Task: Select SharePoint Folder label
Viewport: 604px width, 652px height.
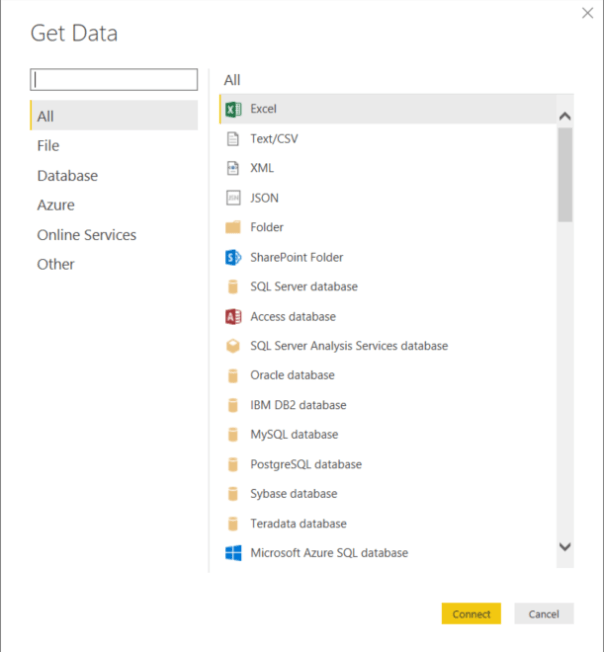Action: pos(297,257)
